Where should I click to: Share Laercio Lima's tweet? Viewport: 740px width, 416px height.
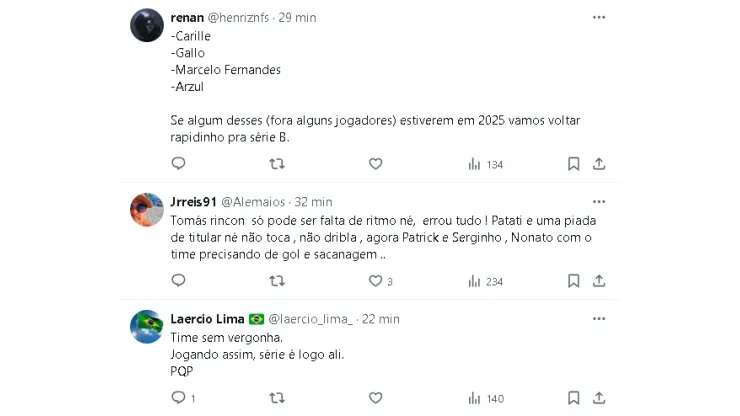(x=599, y=398)
